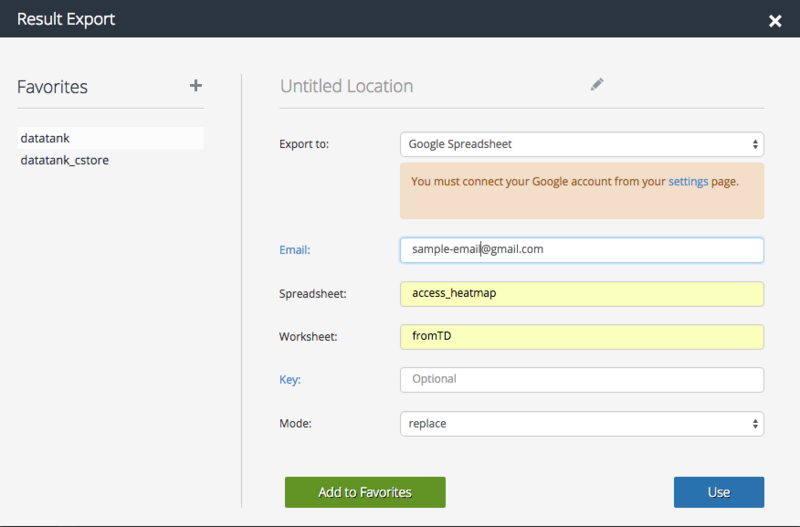Viewport: 800px width, 527px height.
Task: Select datatank_cstore favorite
Action: (x=65, y=159)
